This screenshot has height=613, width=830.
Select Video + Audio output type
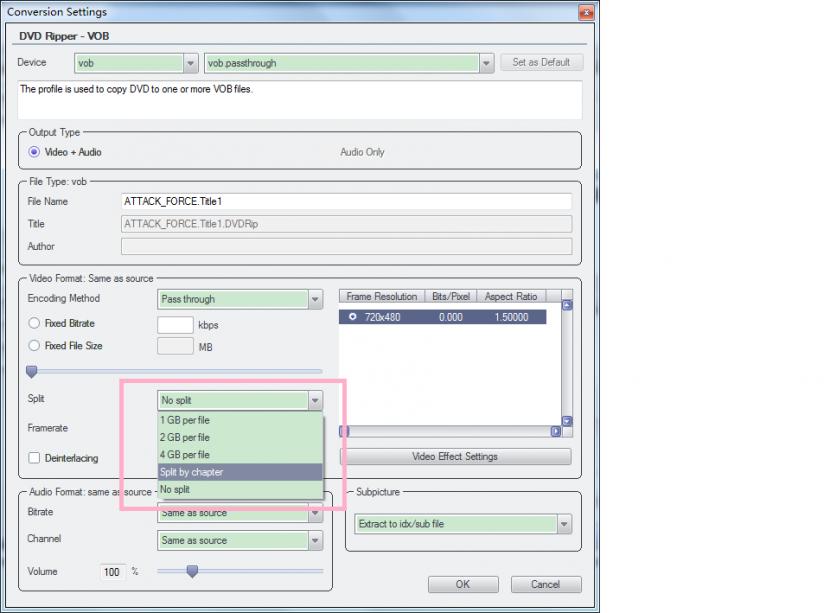point(35,152)
